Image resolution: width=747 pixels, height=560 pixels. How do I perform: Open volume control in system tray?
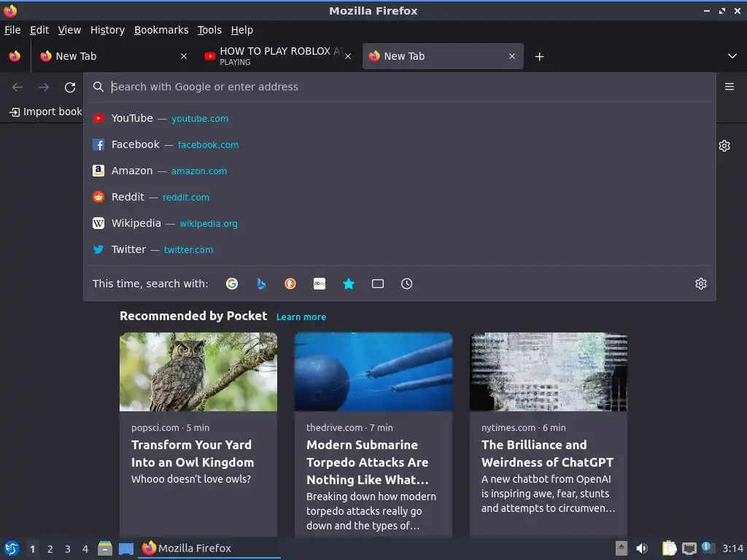(x=642, y=548)
